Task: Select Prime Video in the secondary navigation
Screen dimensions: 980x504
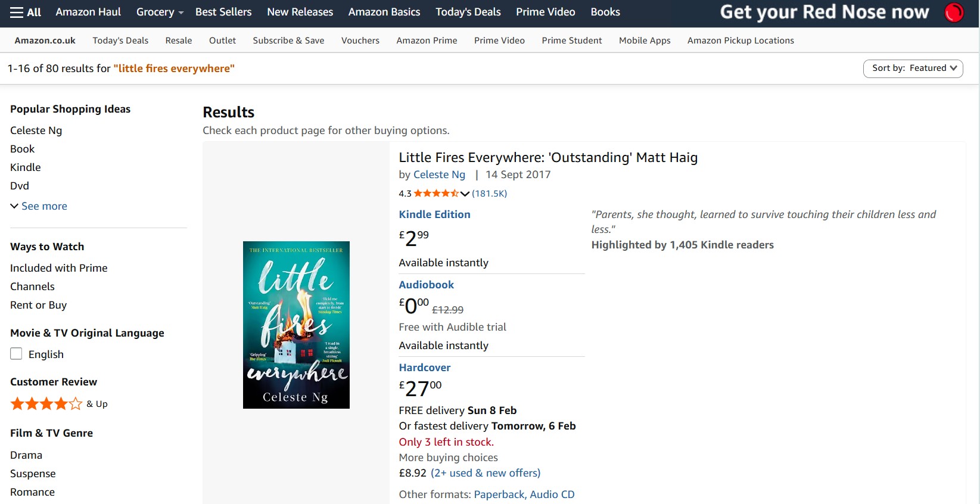Action: click(499, 40)
